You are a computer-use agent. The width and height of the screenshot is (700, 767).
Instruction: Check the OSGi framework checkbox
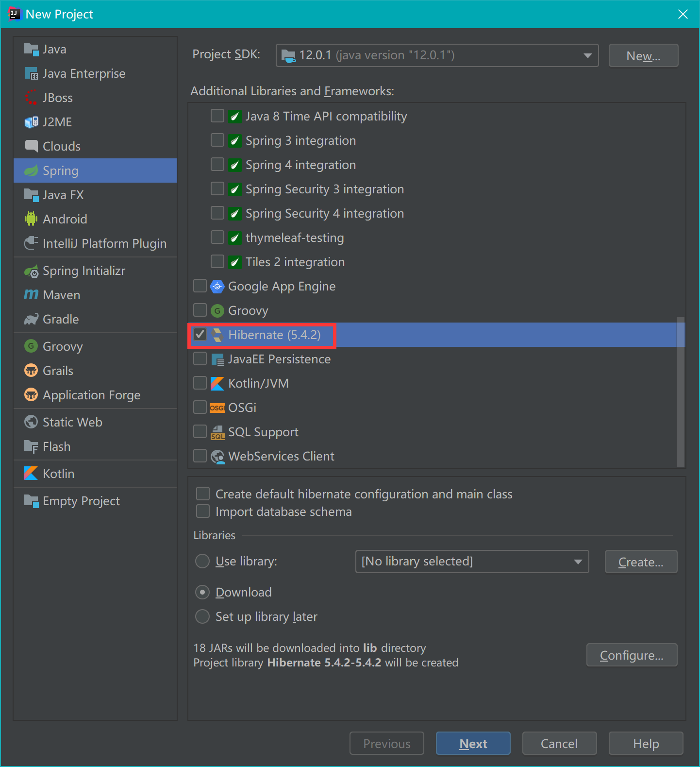(200, 407)
